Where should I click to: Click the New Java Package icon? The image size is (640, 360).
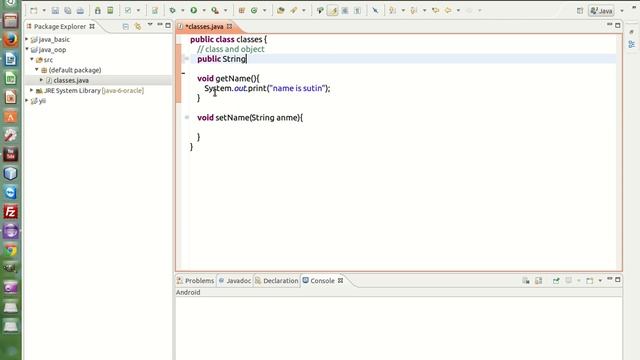tap(242, 11)
